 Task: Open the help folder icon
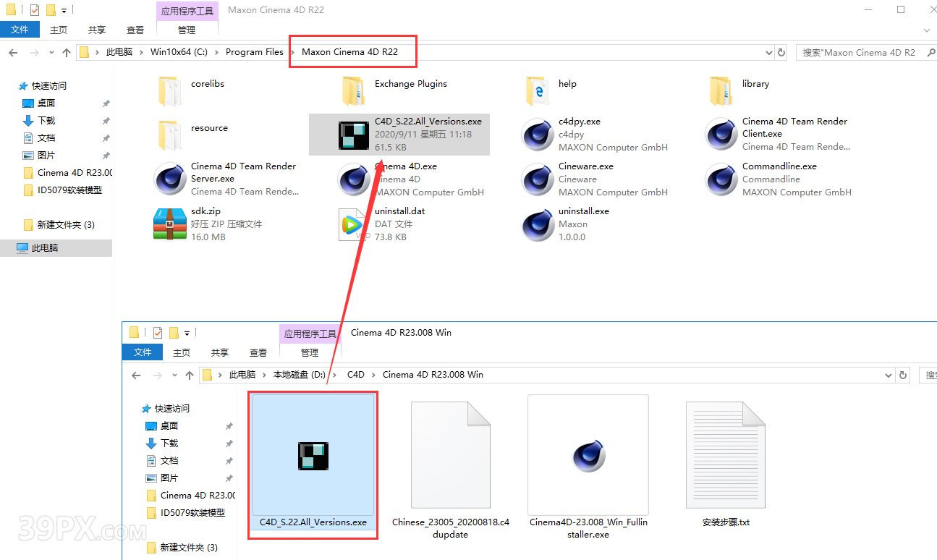tap(538, 90)
